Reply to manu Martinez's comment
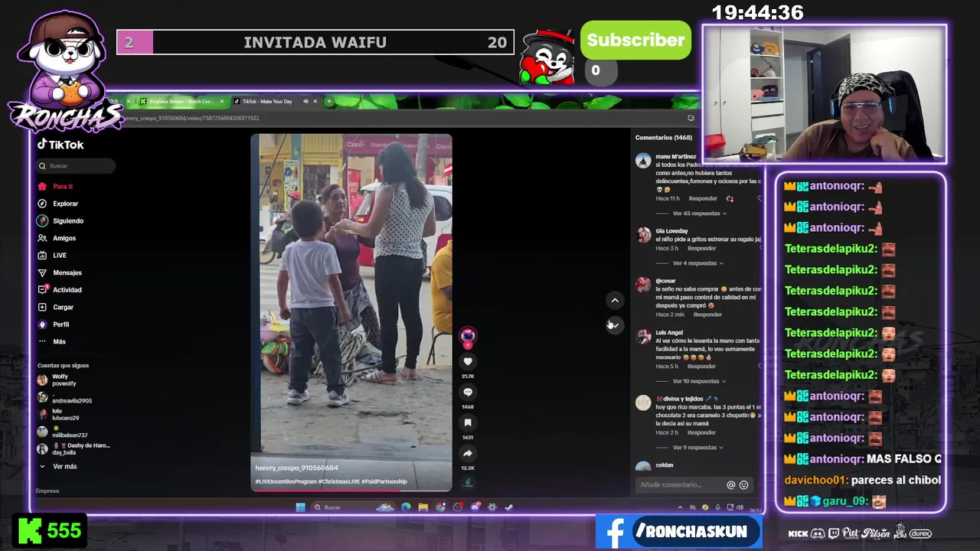This screenshot has height=551, width=980. (x=702, y=198)
